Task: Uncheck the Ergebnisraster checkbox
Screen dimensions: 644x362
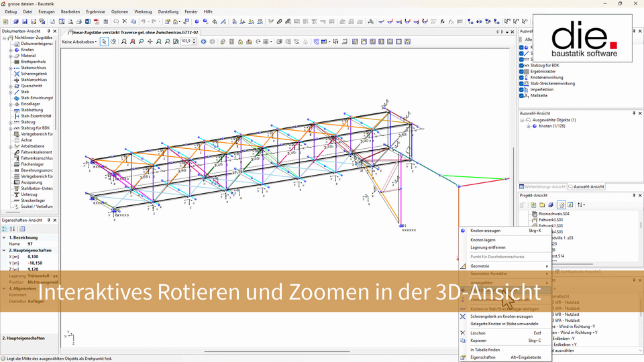Action: (523, 71)
